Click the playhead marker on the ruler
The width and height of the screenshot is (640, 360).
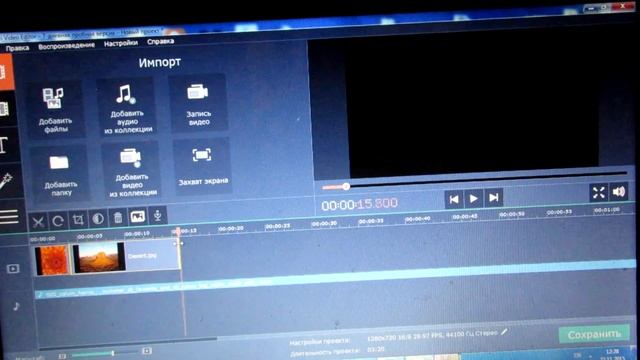pos(178,231)
